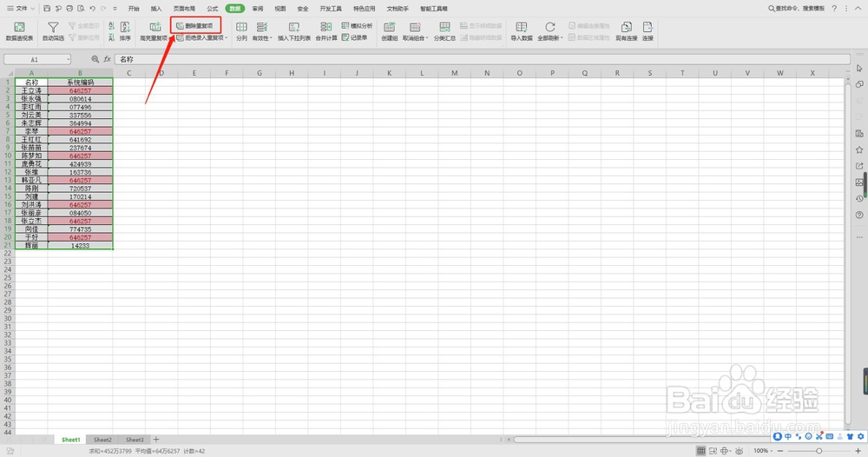Select row 25 header
This screenshot has height=457, width=868.
coord(8,277)
